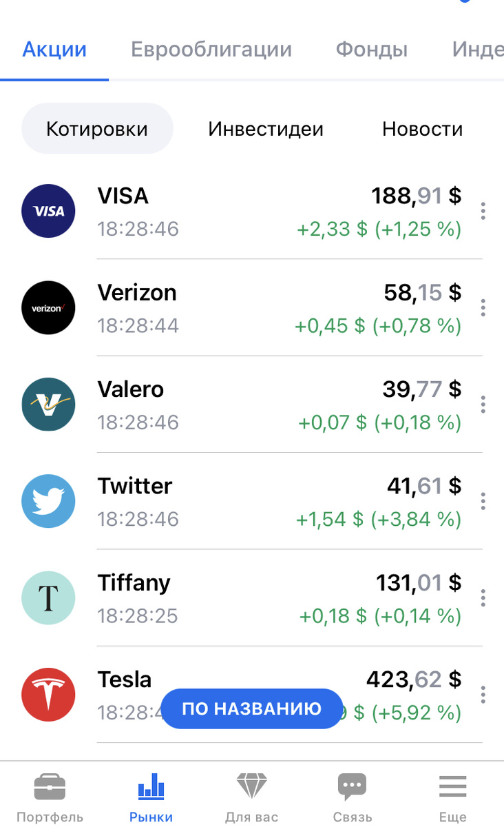Switch to the Еврооблигации tab

point(211,50)
